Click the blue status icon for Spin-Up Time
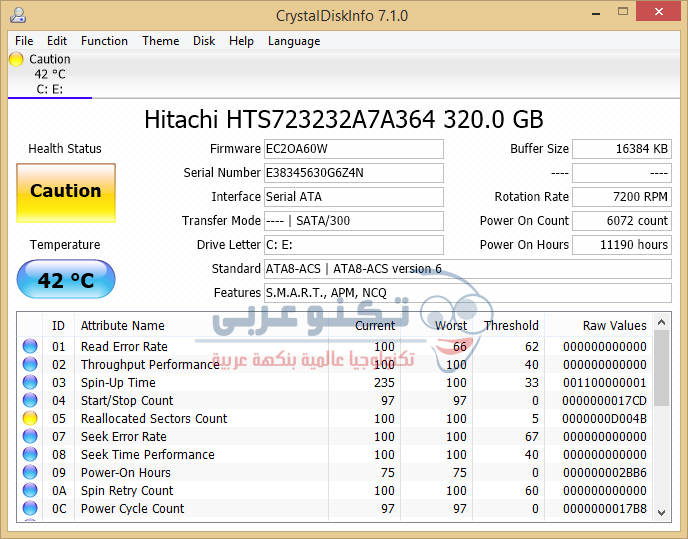This screenshot has width=688, height=539. point(30,382)
